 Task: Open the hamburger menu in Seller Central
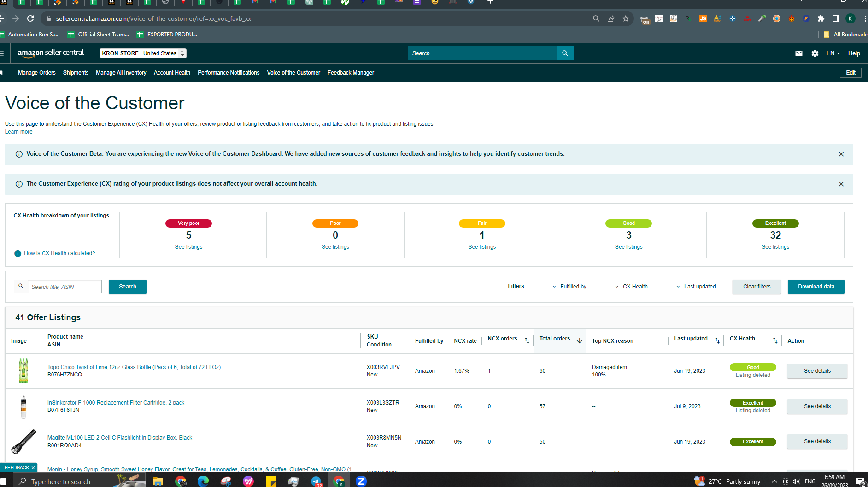[2, 53]
